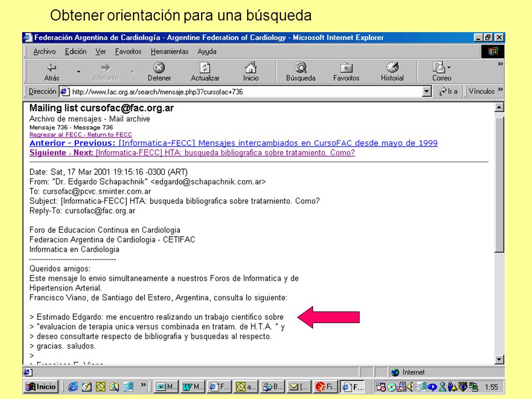Click the IE Windows logo throbber
The height and width of the screenshot is (399, 532).
click(493, 52)
